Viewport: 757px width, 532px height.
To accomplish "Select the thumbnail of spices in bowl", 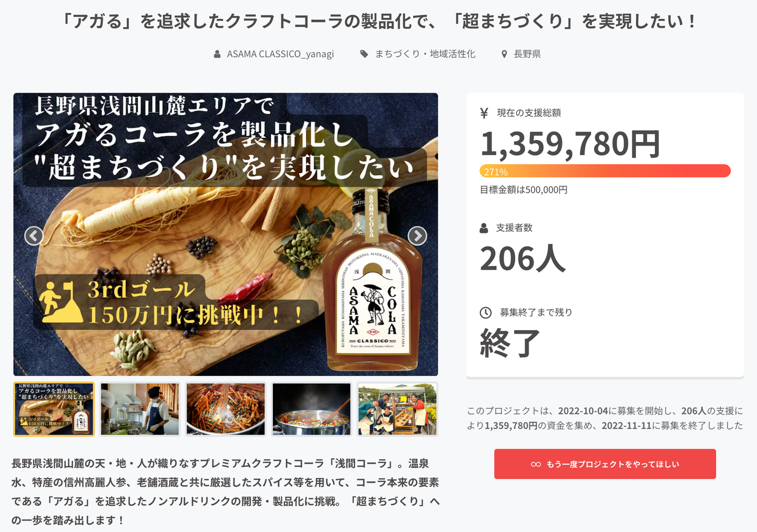I will [226, 409].
